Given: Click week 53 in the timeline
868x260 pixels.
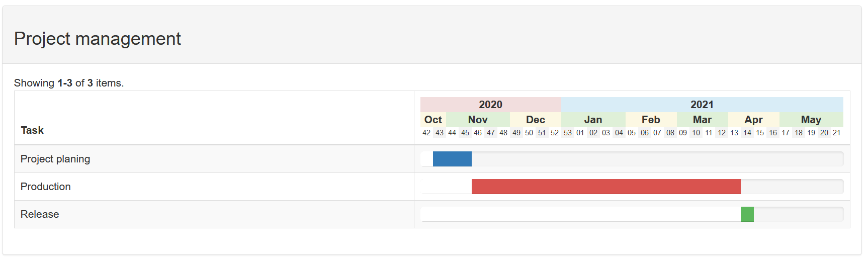Looking at the screenshot, I should point(568,133).
